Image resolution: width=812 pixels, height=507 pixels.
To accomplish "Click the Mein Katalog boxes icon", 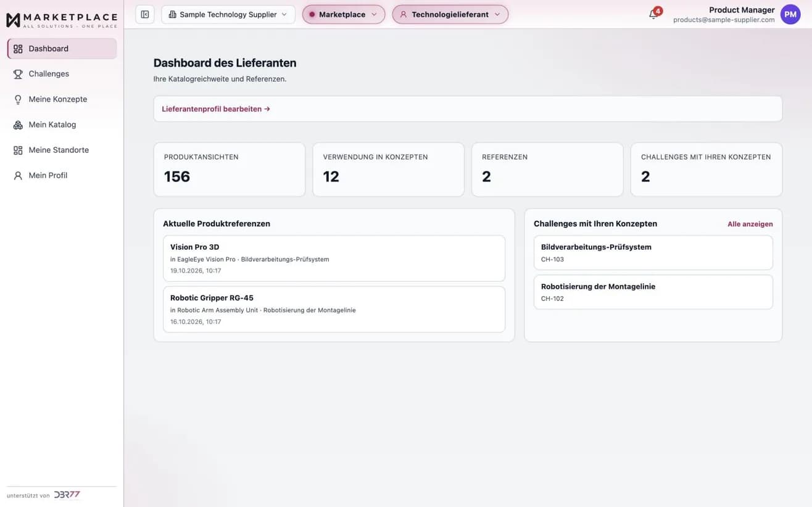I will tap(18, 125).
